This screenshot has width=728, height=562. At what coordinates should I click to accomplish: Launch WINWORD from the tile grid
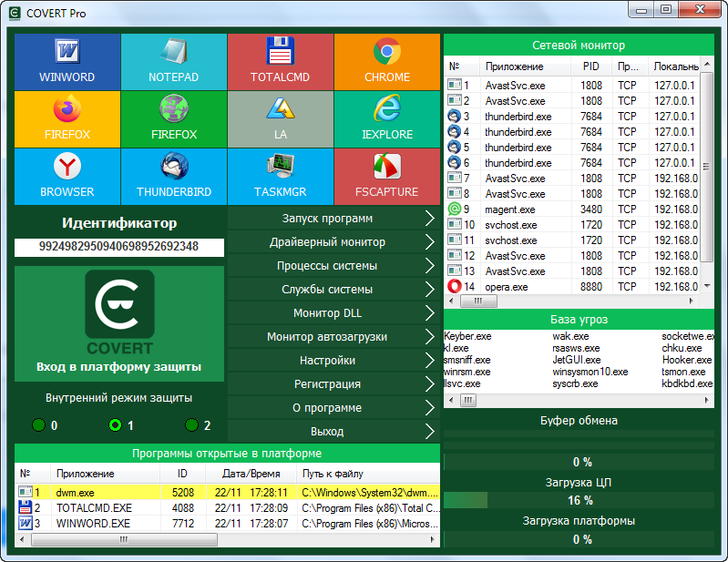click(67, 61)
